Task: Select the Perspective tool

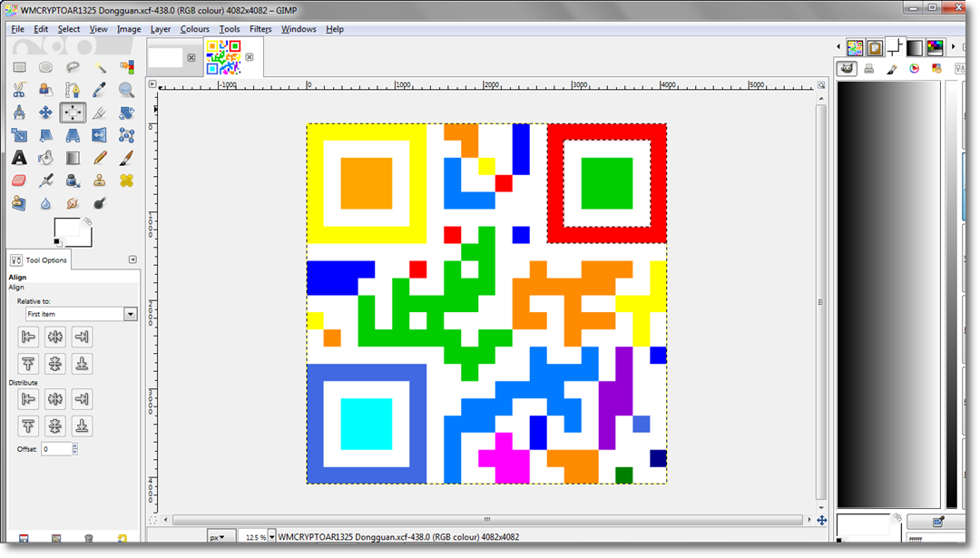Action: click(x=73, y=135)
